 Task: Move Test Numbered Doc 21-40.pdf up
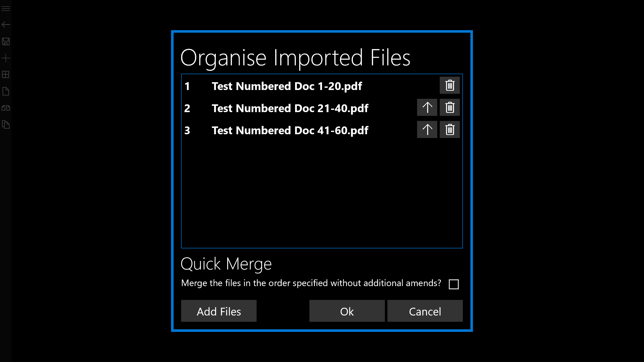click(427, 108)
